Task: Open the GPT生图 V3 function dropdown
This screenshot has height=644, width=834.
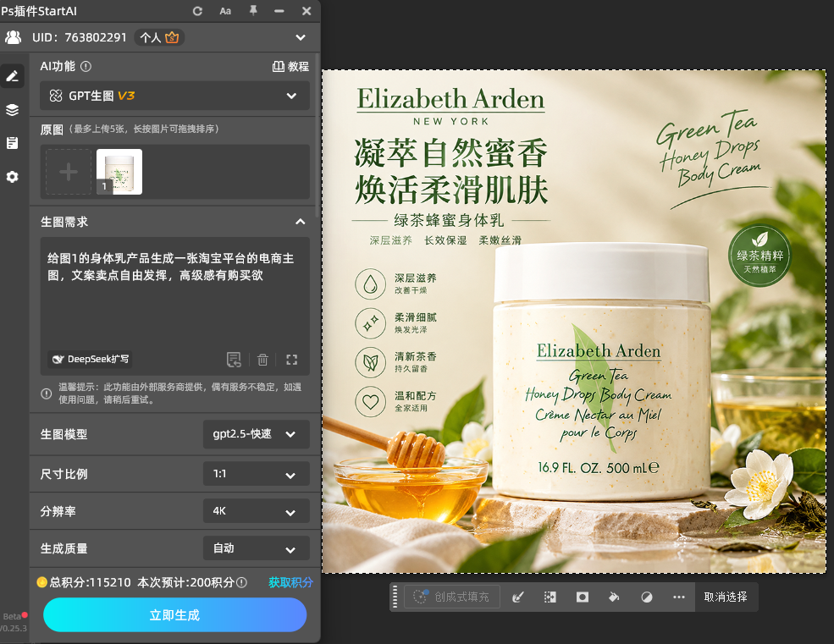Action: point(174,96)
